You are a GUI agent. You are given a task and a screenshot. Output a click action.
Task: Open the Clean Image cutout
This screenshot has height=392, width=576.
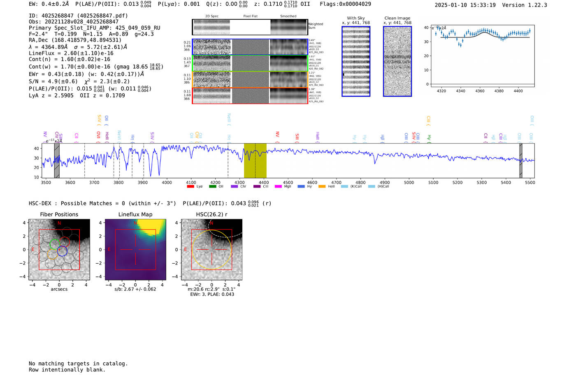397,61
